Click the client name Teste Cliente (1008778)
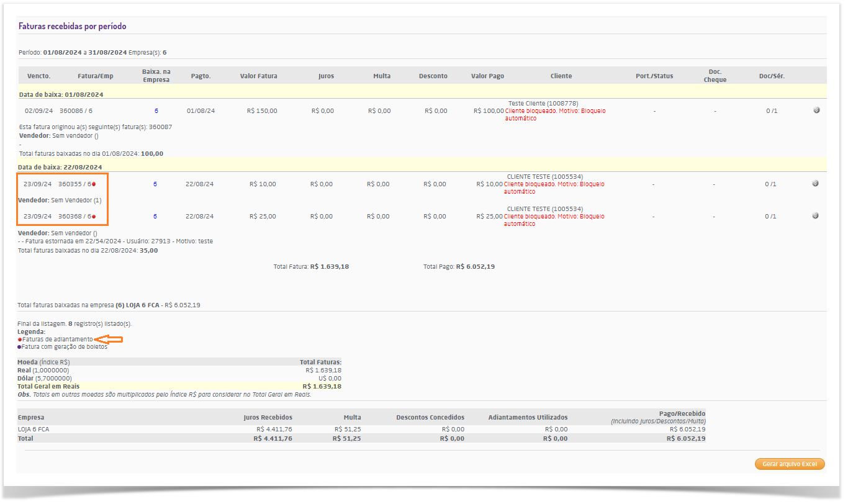Screen dimensions: 848x504 tap(543, 104)
